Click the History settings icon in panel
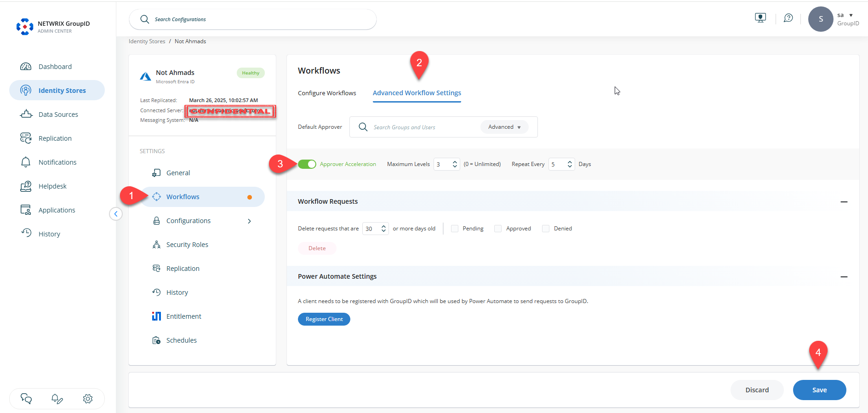Image resolution: width=868 pixels, height=413 pixels. coord(156,292)
